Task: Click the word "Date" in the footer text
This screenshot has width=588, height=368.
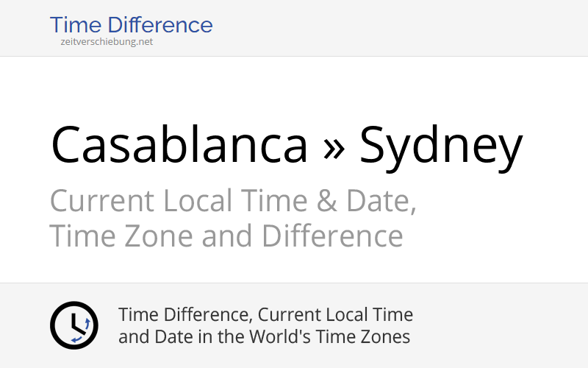Action: [168, 337]
